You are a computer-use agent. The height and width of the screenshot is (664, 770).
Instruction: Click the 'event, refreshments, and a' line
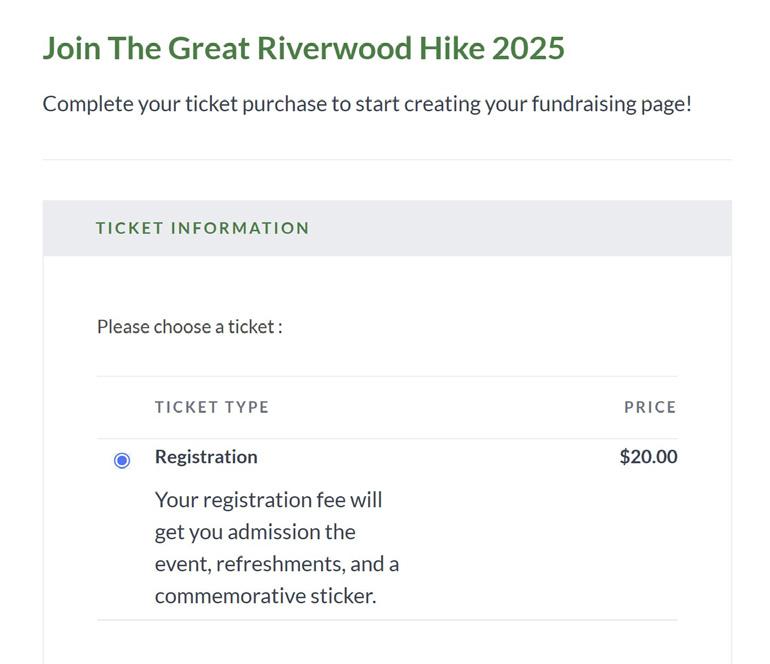[276, 564]
